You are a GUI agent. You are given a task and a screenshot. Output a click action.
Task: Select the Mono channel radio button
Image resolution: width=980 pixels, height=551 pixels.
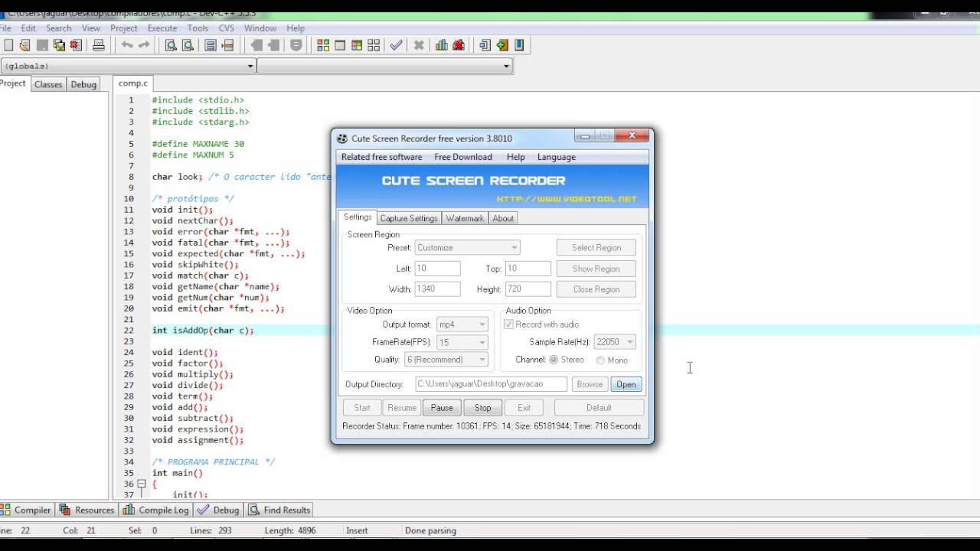point(600,360)
